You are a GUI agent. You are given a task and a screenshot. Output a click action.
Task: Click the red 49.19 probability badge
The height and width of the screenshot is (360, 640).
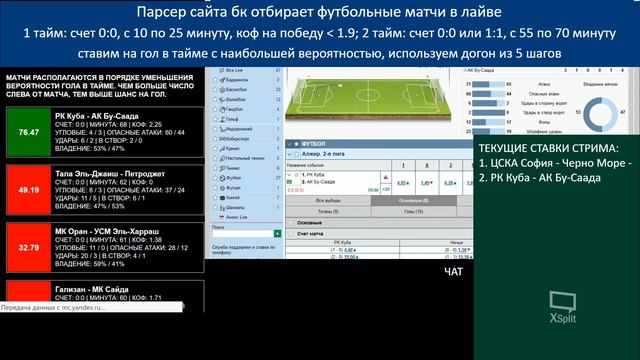click(29, 190)
